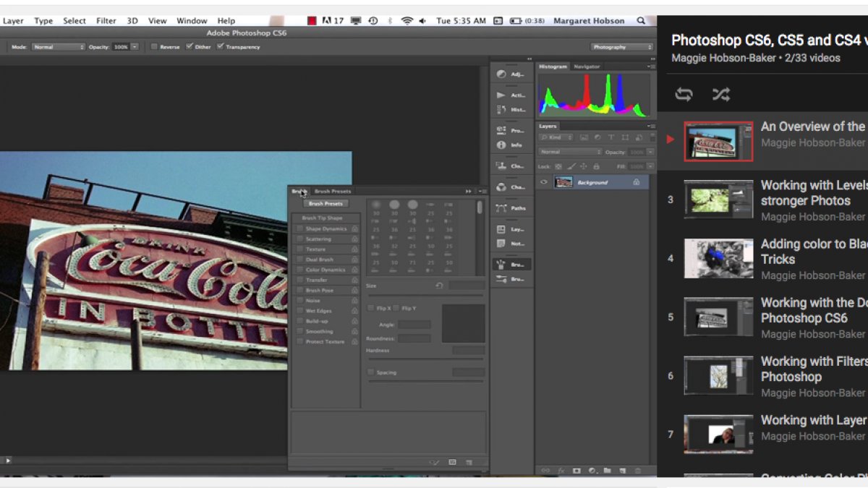Open the Actions panel icon
Screen dimensions: 868x488
(x=502, y=95)
